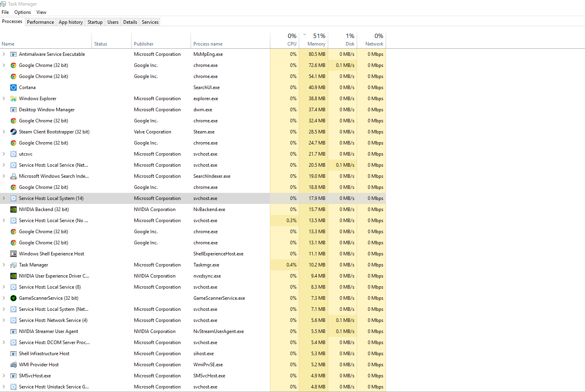Sort by the Memory column header
This screenshot has height=392, width=585.
314,40
